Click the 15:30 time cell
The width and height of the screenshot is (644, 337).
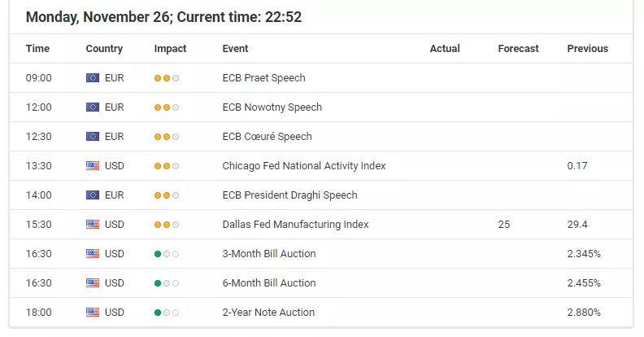click(38, 225)
